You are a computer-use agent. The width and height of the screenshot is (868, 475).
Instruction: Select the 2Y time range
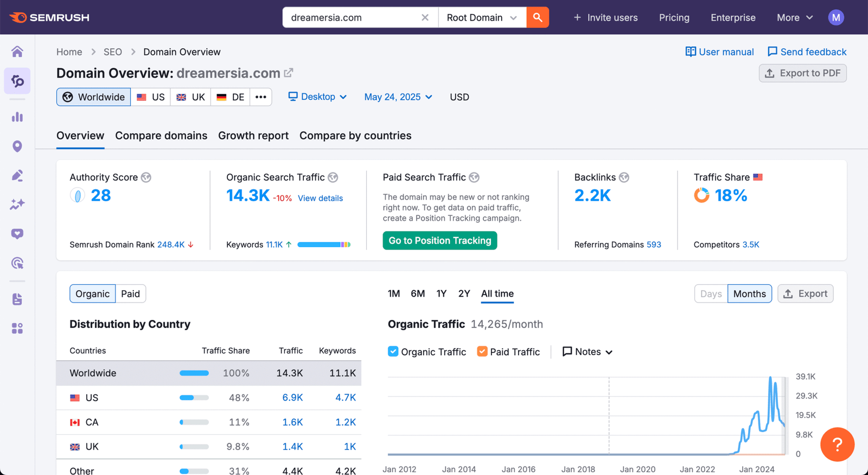coord(464,293)
